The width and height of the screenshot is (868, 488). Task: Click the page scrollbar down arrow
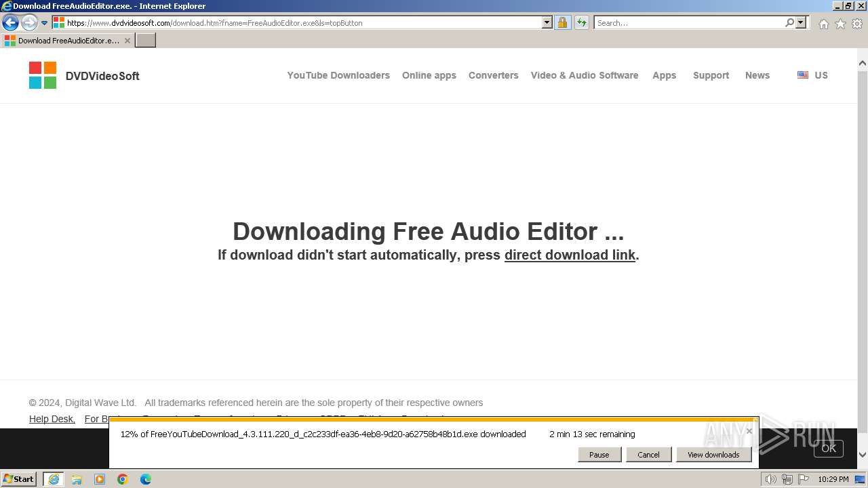tap(863, 455)
